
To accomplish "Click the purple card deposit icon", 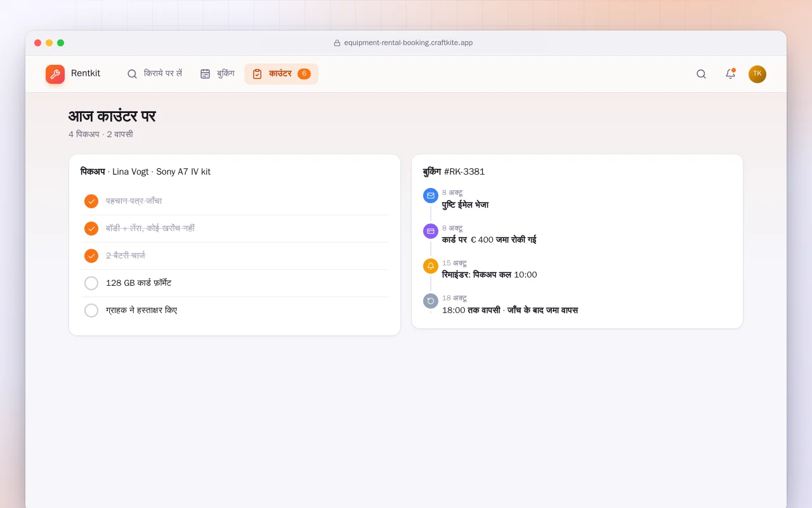I will tap(431, 231).
